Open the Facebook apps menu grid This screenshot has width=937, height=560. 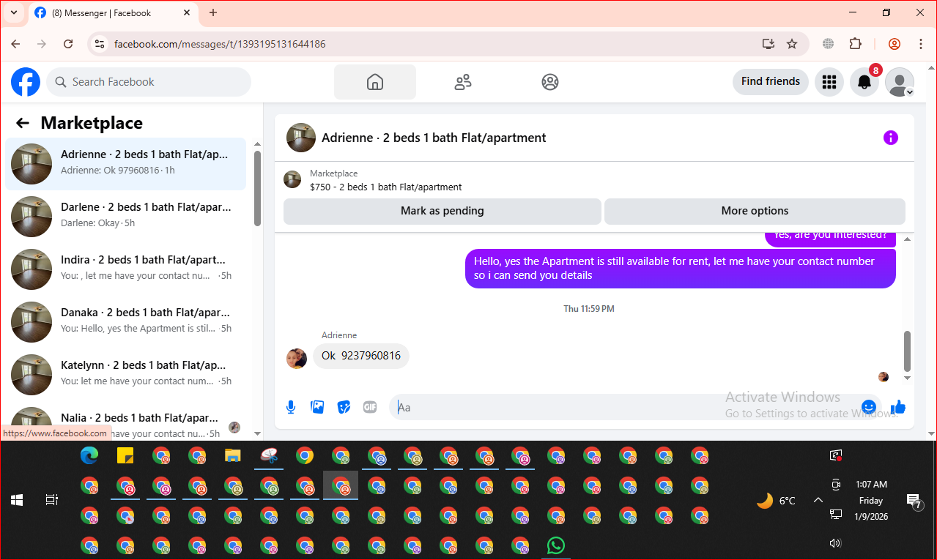(x=829, y=82)
